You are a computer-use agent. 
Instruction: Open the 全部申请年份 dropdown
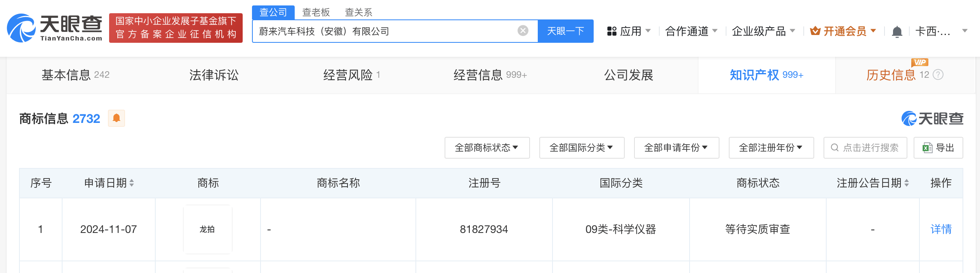click(x=676, y=148)
